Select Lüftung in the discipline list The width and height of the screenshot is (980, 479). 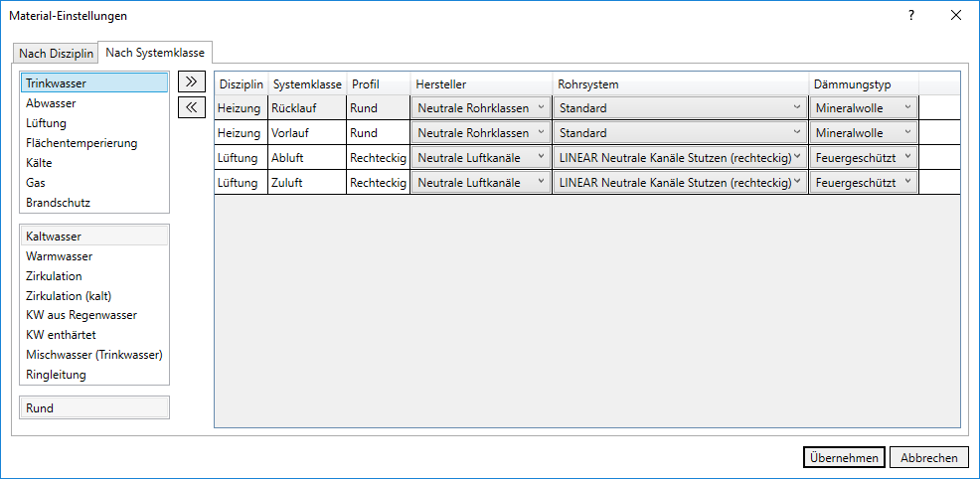coord(94,123)
